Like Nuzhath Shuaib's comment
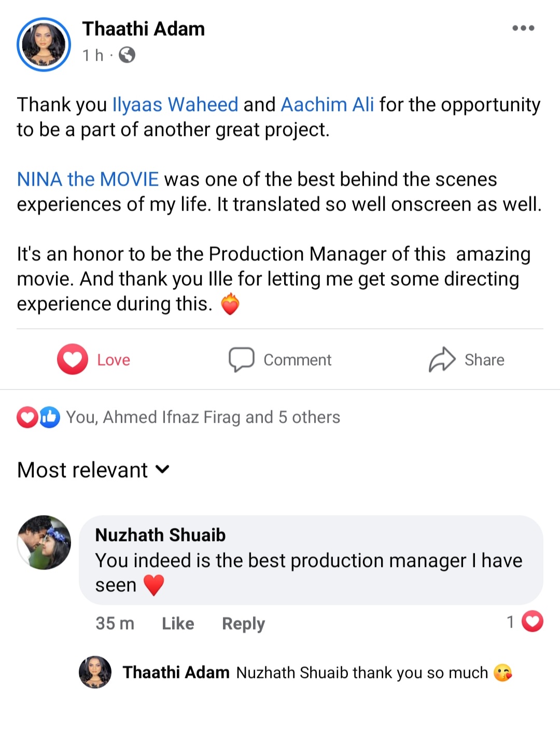The width and height of the screenshot is (560, 734). [x=178, y=624]
